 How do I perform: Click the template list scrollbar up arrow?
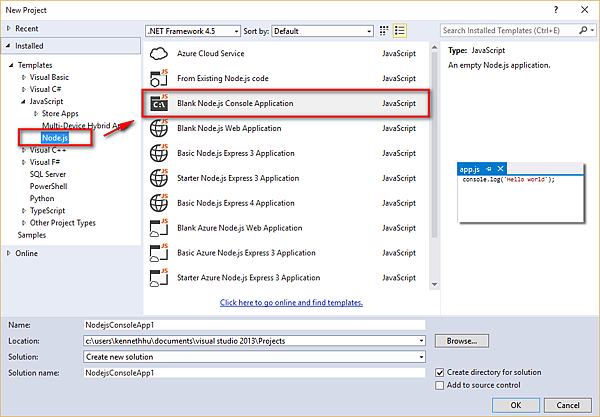coord(434,47)
